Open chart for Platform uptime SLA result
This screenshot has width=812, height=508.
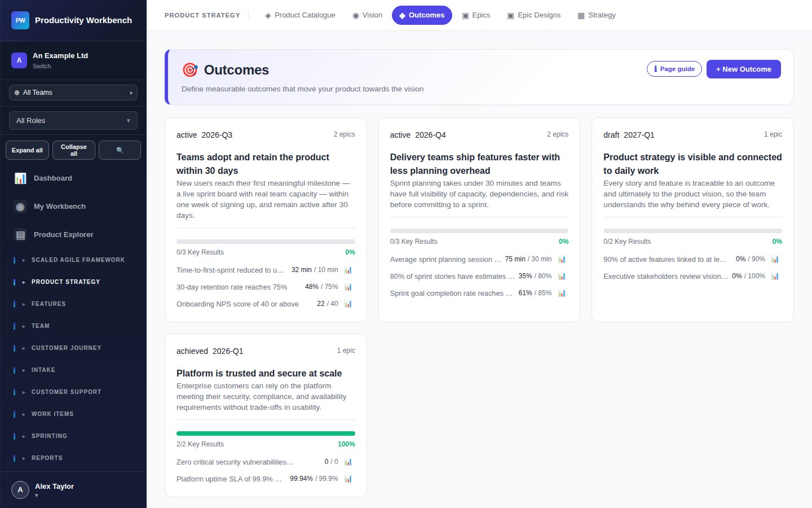tap(348, 479)
